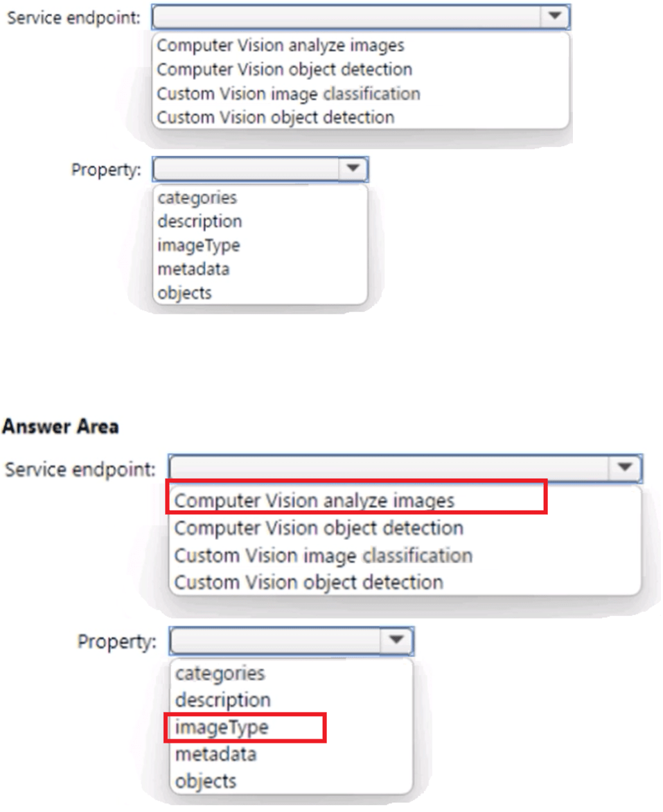Choose Computer Vision object detection in Answer Area
The width and height of the screenshot is (663, 812).
click(x=319, y=528)
